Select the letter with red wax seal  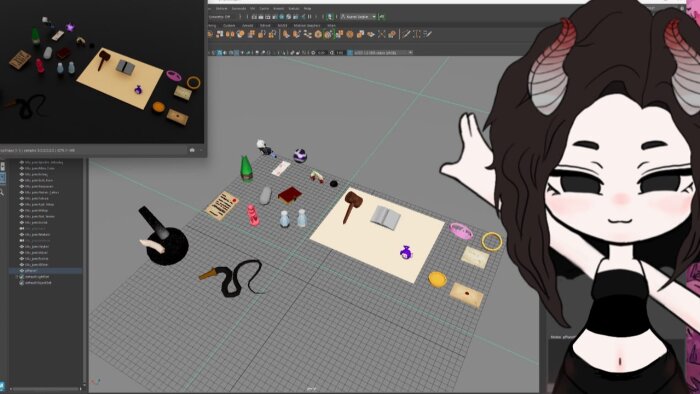(x=467, y=294)
